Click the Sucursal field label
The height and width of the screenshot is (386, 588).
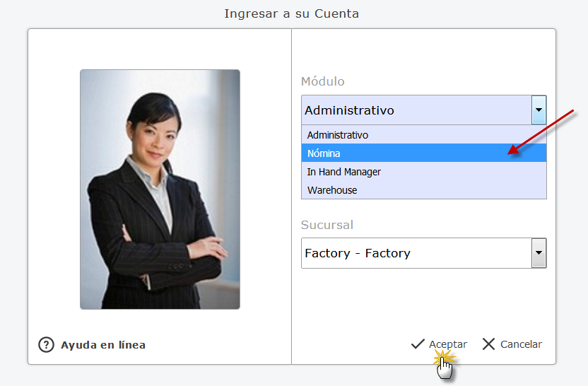click(x=327, y=225)
